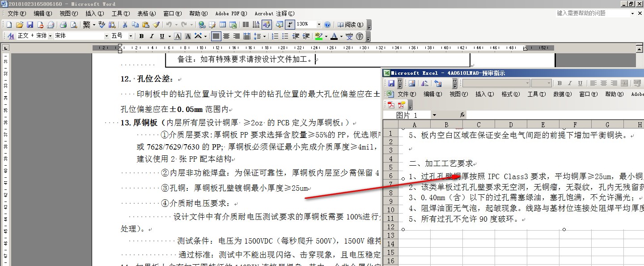
Task: Click the Word heading 孔位公差
Action: pos(155,79)
